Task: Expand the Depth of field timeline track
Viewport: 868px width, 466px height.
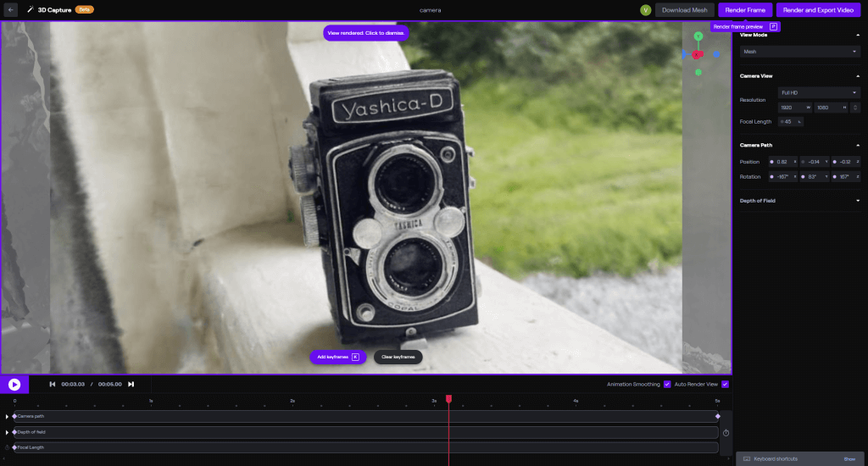Action: pyautogui.click(x=7, y=432)
